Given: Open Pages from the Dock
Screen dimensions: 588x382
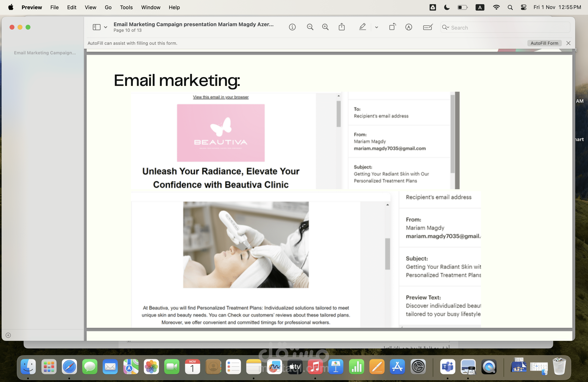Looking at the screenshot, I should pyautogui.click(x=377, y=366).
